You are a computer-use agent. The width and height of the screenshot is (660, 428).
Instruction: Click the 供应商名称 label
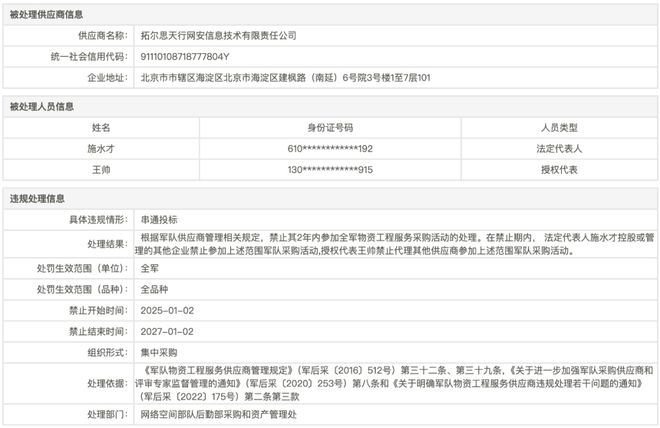click(103, 36)
